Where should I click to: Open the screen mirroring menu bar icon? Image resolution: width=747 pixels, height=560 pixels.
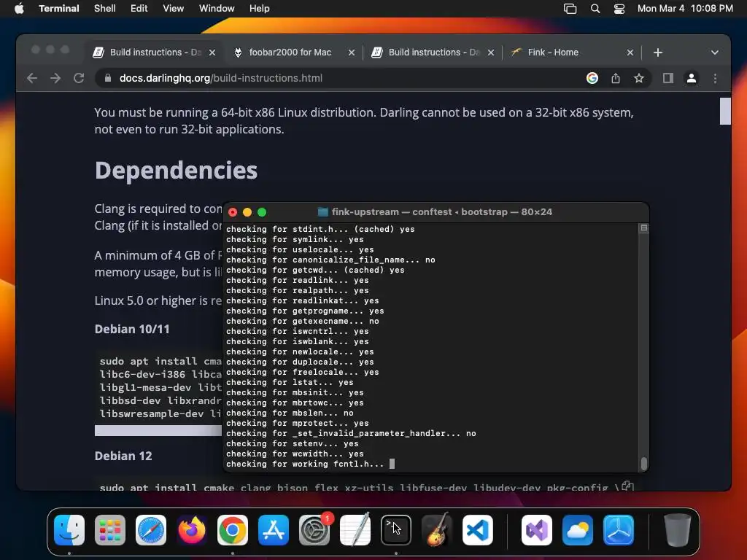point(570,9)
